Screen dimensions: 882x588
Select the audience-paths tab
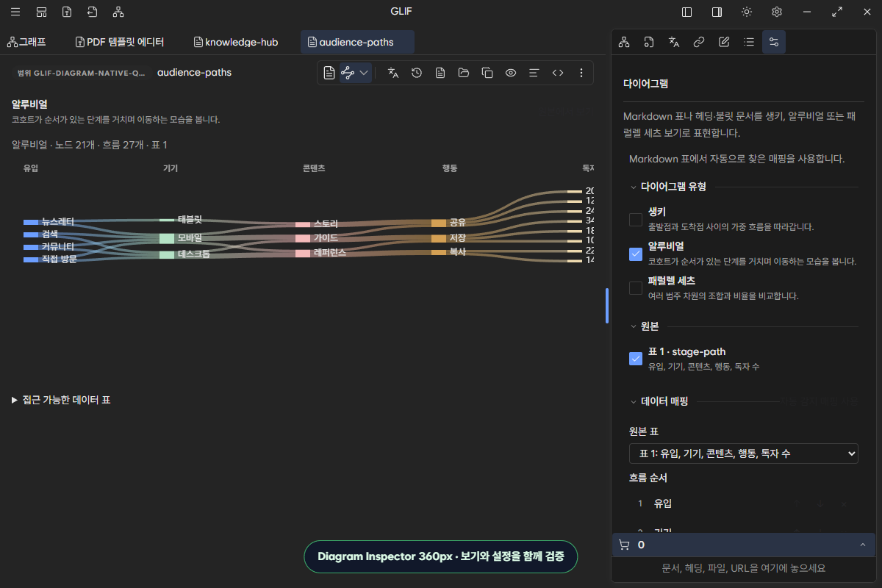(357, 42)
